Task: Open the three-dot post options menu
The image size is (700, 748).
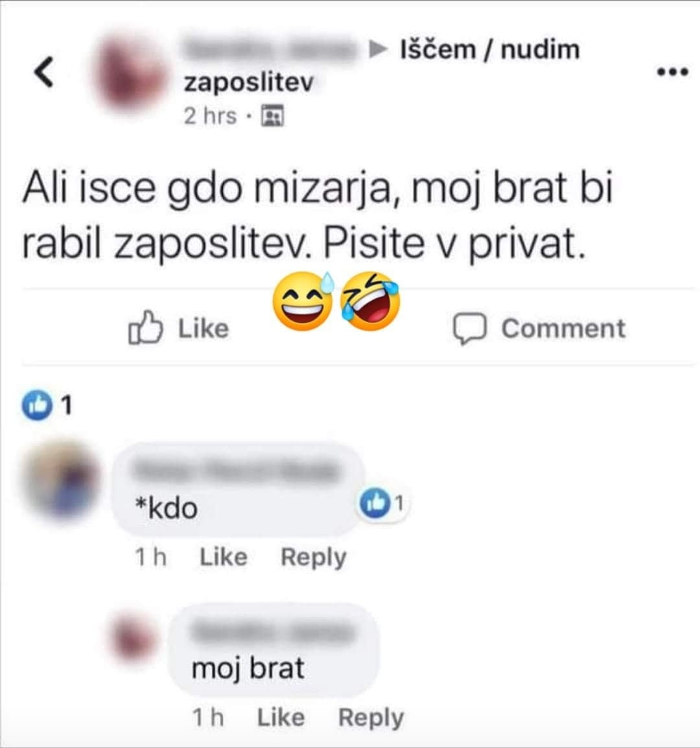Action: pos(672,73)
